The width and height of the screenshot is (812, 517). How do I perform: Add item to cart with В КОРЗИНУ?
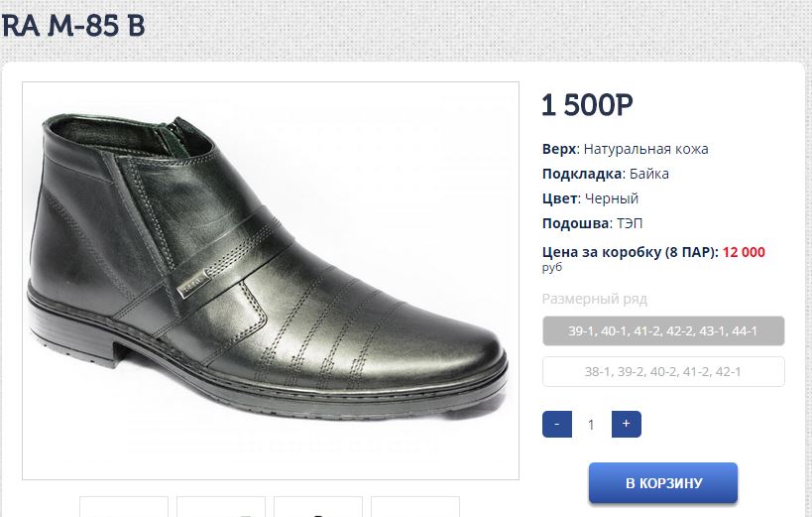pyautogui.click(x=663, y=483)
